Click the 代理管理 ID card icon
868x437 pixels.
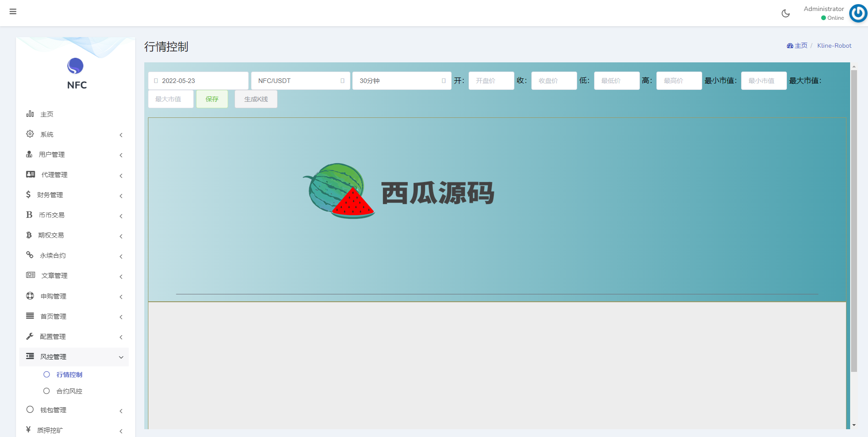point(31,174)
